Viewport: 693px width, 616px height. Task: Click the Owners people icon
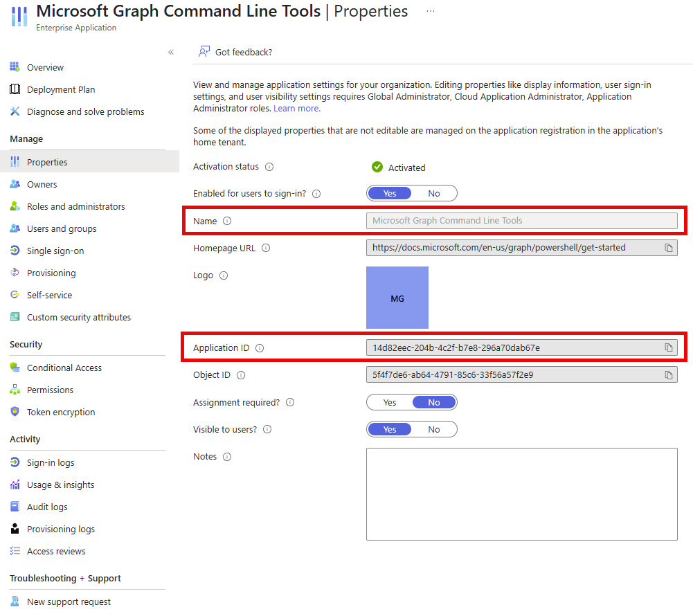15,184
